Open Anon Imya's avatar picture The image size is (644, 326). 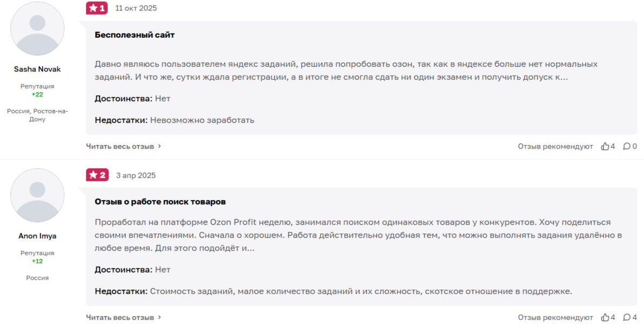pos(37,195)
